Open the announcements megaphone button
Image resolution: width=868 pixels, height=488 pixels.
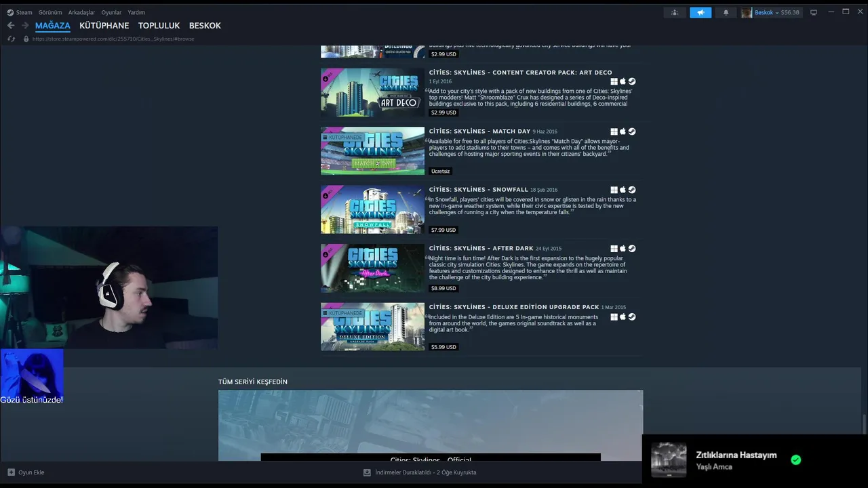click(x=701, y=12)
